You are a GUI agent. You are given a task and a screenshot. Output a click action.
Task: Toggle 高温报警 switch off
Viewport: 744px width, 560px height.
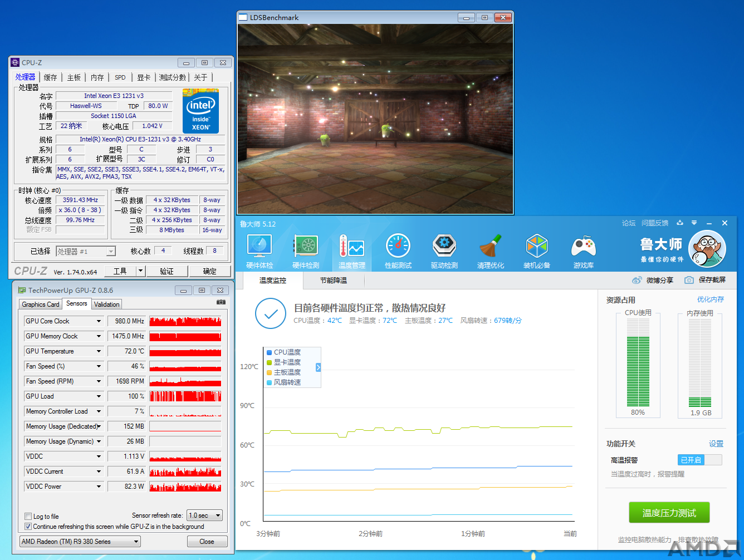(x=700, y=460)
